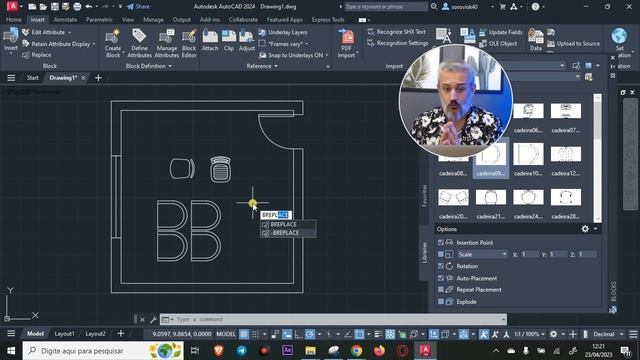The height and width of the screenshot is (360, 640).
Task: Open the Blocks palette options gear
Action: tap(585, 229)
